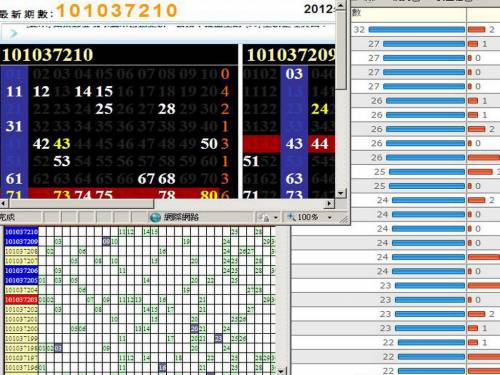Select red-highlighted draw 101037203 row

pos(21,300)
